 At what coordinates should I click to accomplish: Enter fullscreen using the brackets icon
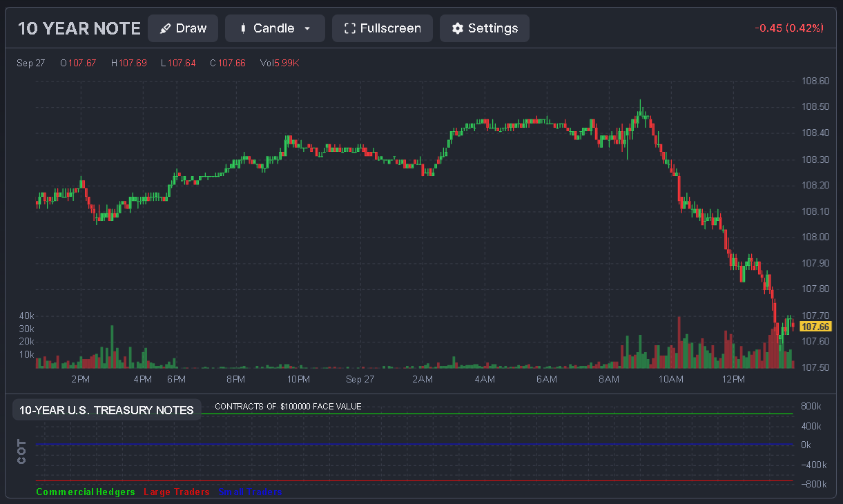349,28
